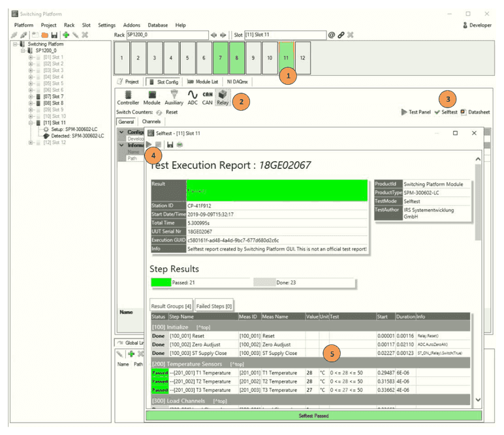Go to previous rack with left arrow
The image size is (504, 435).
click(213, 35)
